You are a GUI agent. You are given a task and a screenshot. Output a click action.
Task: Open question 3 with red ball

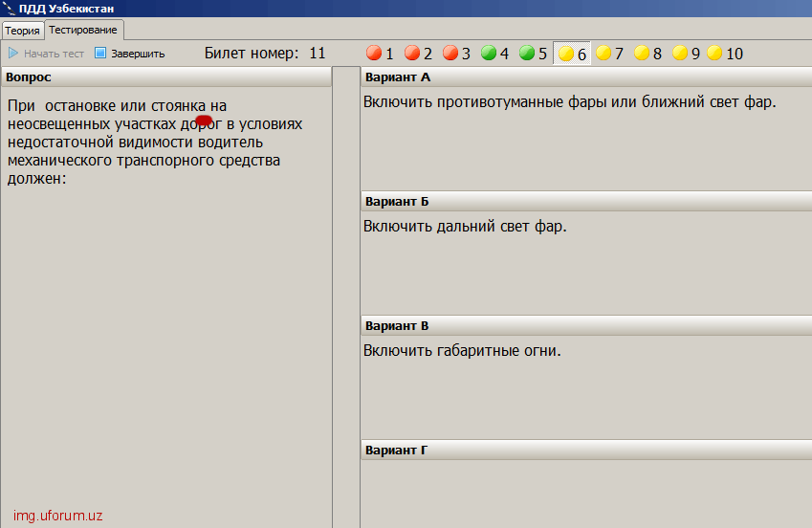coord(450,54)
